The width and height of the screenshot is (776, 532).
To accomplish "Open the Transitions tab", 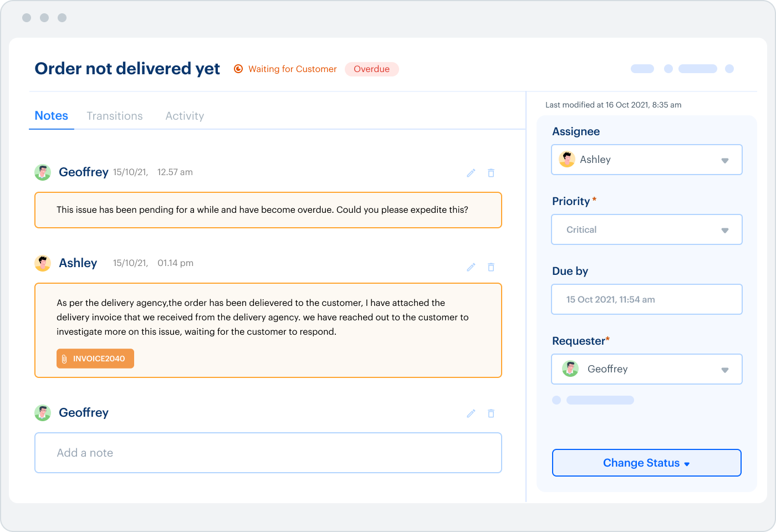I will [115, 116].
